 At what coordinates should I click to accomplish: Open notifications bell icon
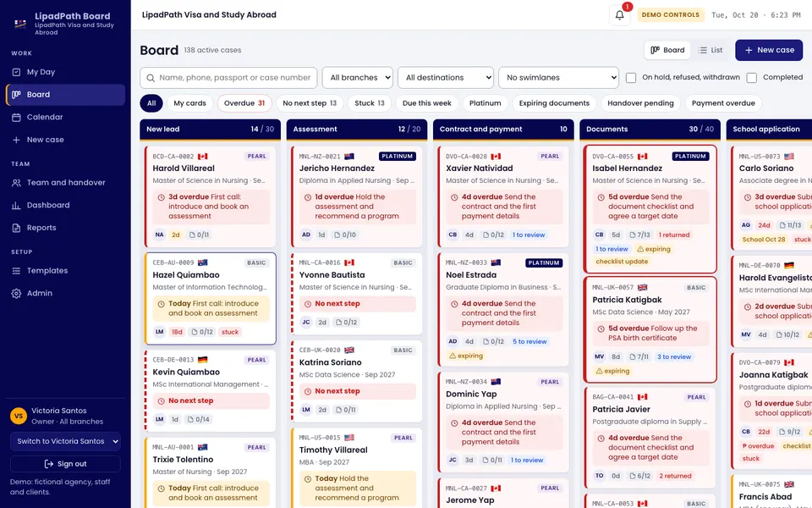pyautogui.click(x=619, y=15)
